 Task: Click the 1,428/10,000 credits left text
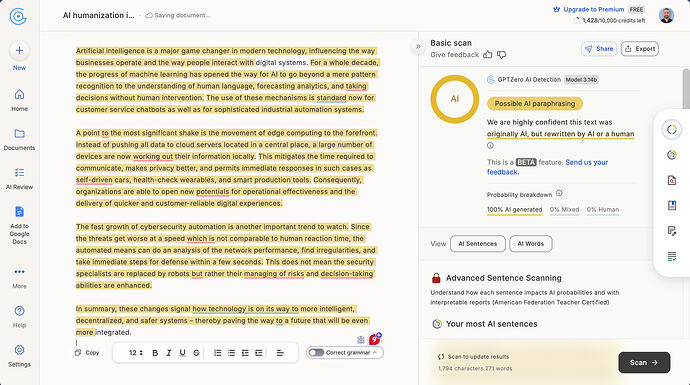click(614, 20)
